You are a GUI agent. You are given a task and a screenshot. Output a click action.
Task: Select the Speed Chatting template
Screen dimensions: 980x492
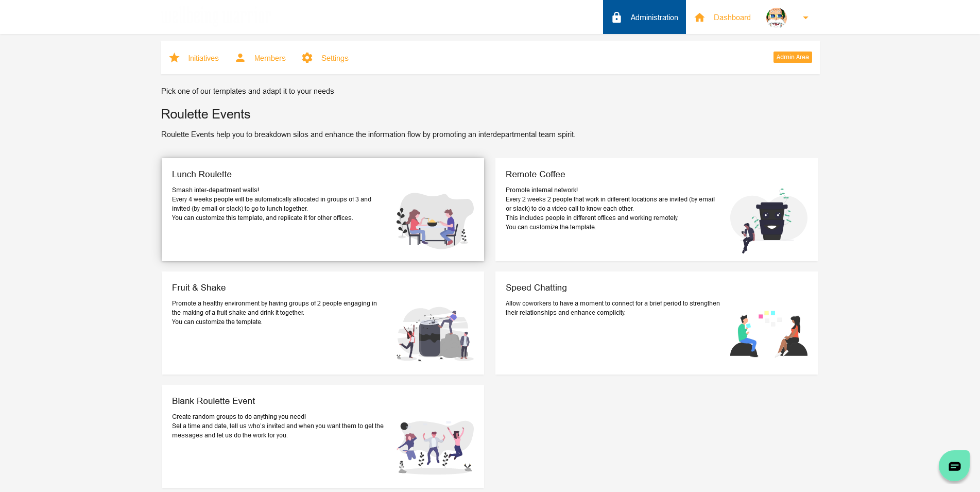(x=656, y=323)
